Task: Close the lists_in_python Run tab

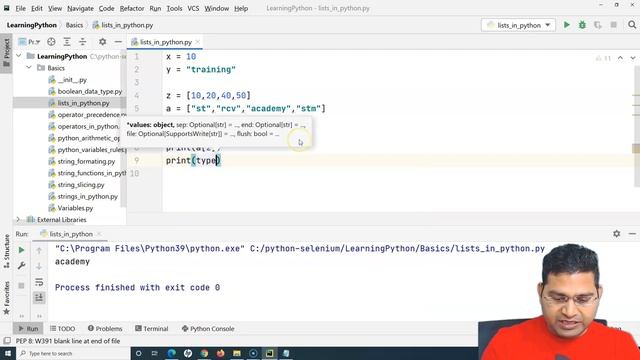Action: (x=99, y=234)
